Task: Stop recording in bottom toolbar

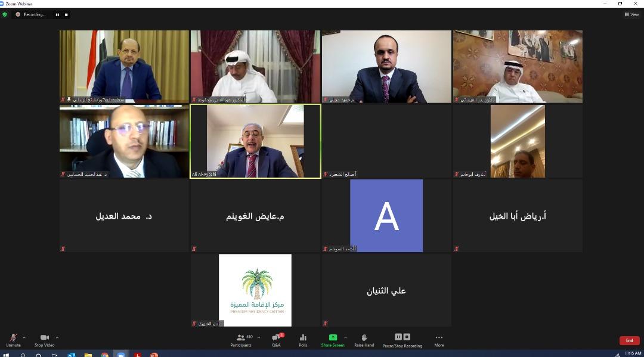Action: pos(407,337)
